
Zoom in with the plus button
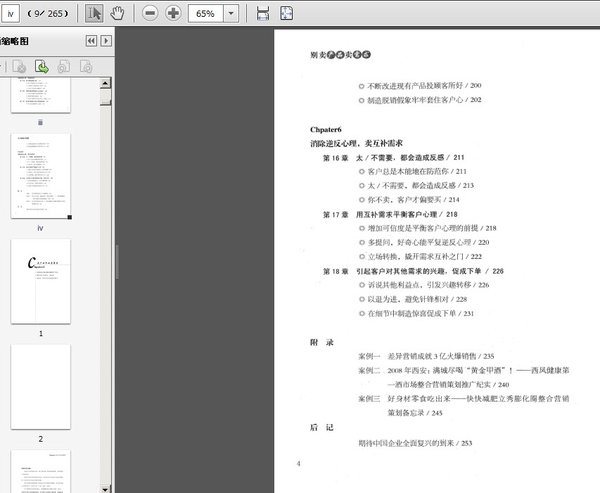pos(173,13)
